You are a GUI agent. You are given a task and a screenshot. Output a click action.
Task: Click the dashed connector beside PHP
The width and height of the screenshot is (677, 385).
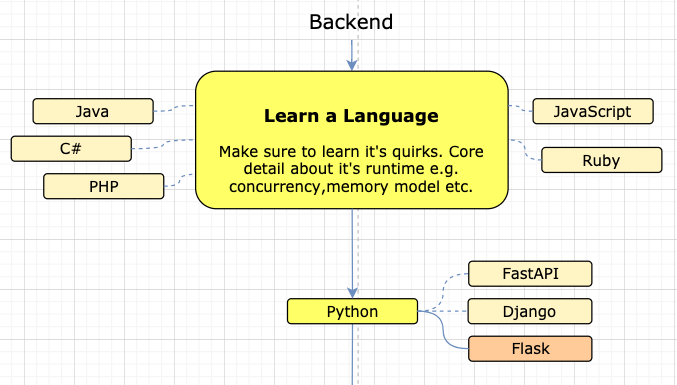point(179,180)
